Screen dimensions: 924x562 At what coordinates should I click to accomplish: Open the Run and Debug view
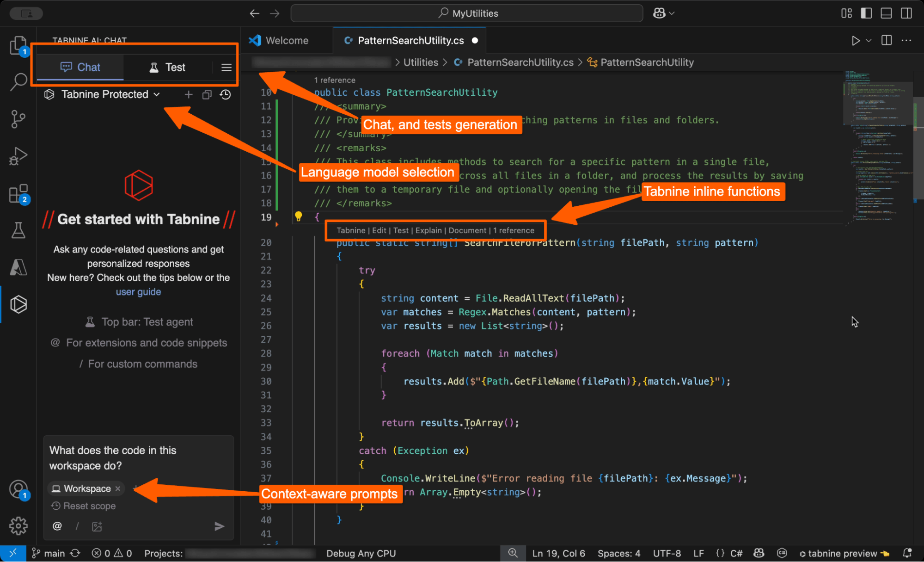pyautogui.click(x=18, y=155)
